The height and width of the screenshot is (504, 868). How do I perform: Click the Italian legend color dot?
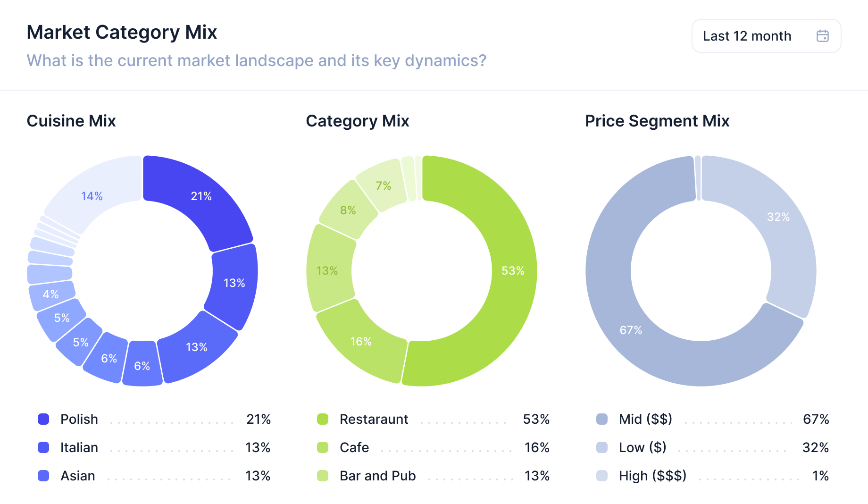[x=43, y=447]
